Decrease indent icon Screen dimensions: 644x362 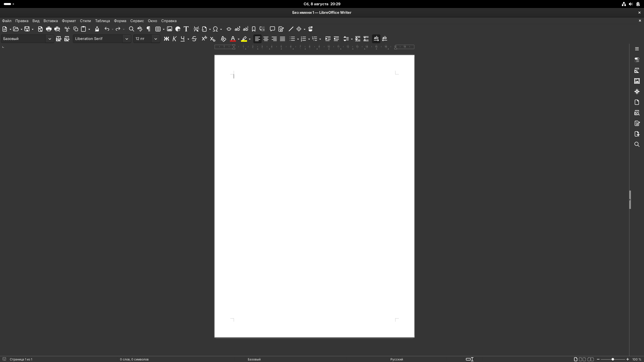click(336, 39)
